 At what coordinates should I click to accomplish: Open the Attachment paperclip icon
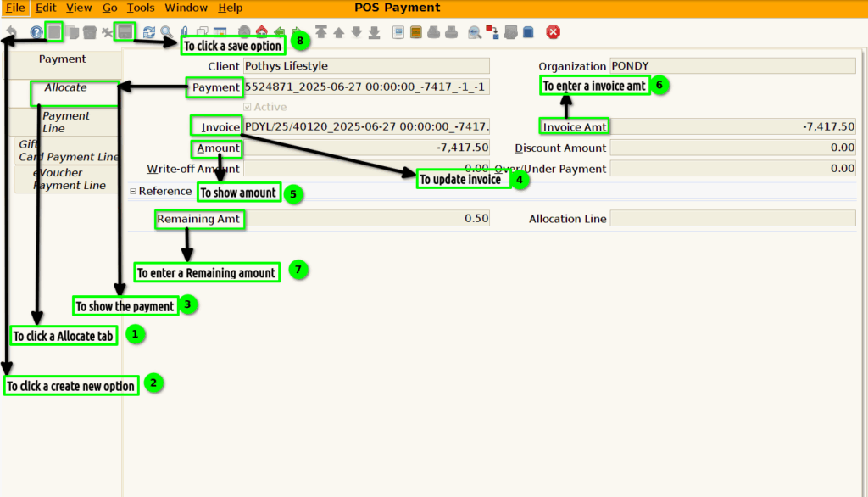pos(184,32)
